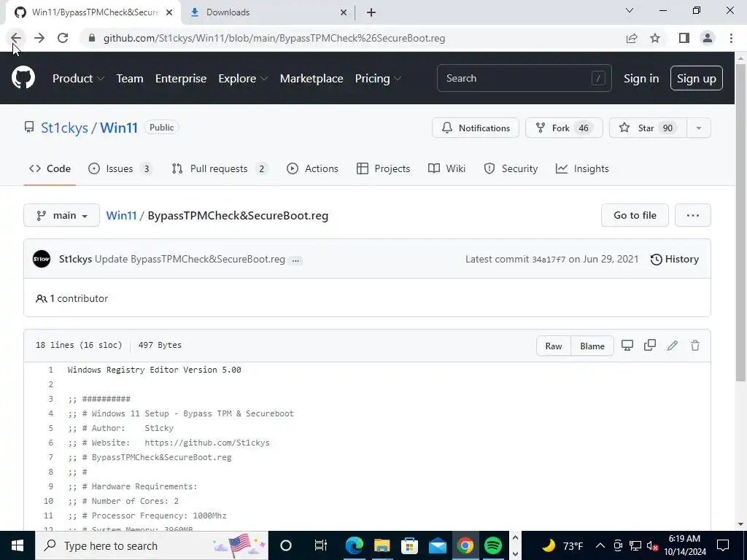
Task: Switch to the Code tab
Action: (50, 168)
